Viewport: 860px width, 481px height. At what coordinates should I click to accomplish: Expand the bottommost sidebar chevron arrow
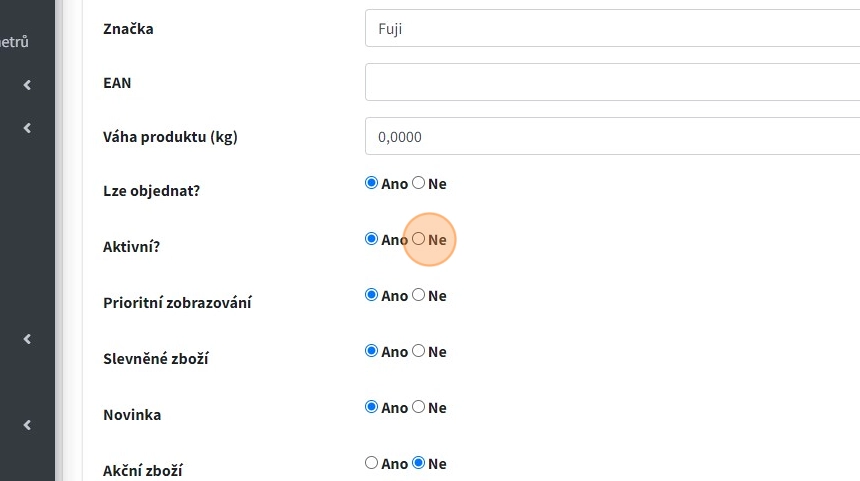[27, 425]
